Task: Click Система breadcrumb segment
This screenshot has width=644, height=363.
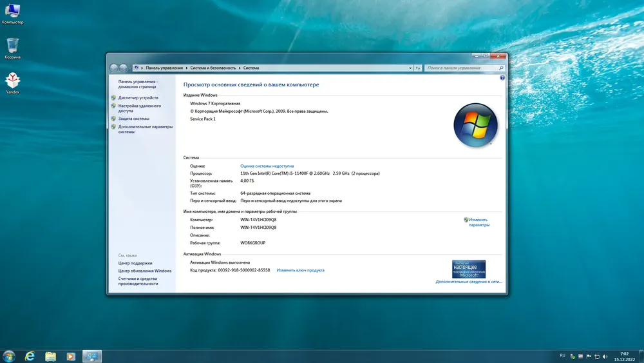Action: (x=251, y=68)
